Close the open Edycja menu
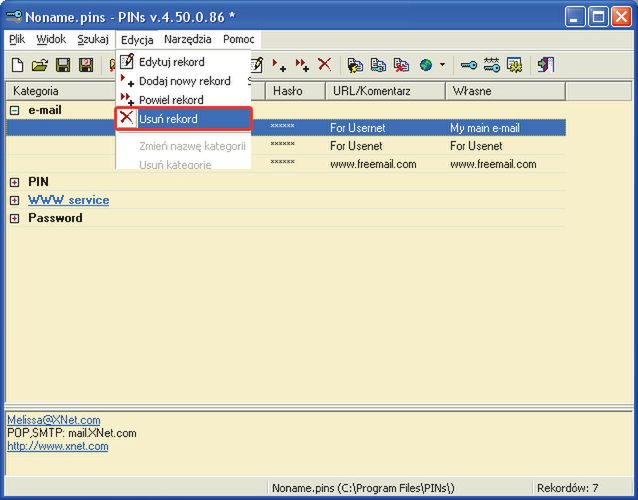This screenshot has width=638, height=500. point(137,40)
